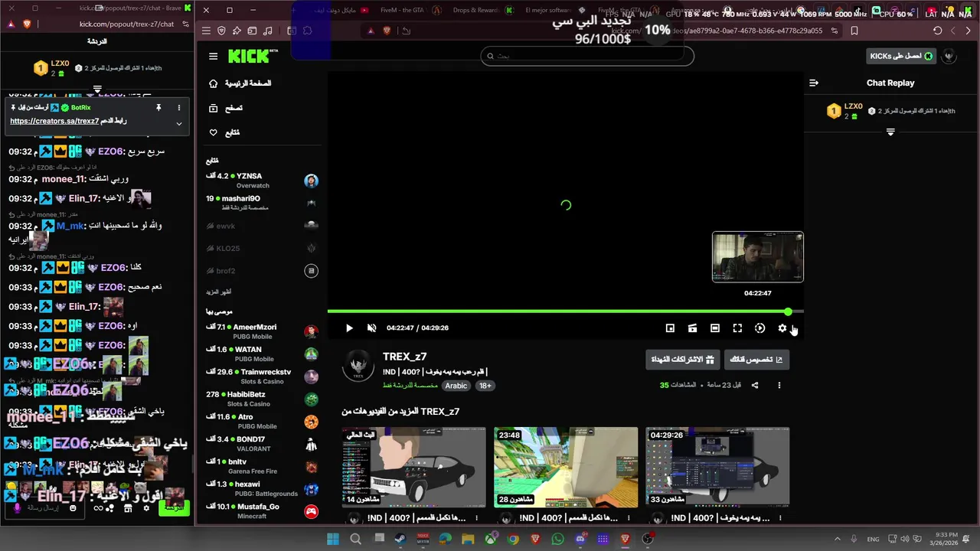
Task: Switch player to theater mode
Action: 714,328
